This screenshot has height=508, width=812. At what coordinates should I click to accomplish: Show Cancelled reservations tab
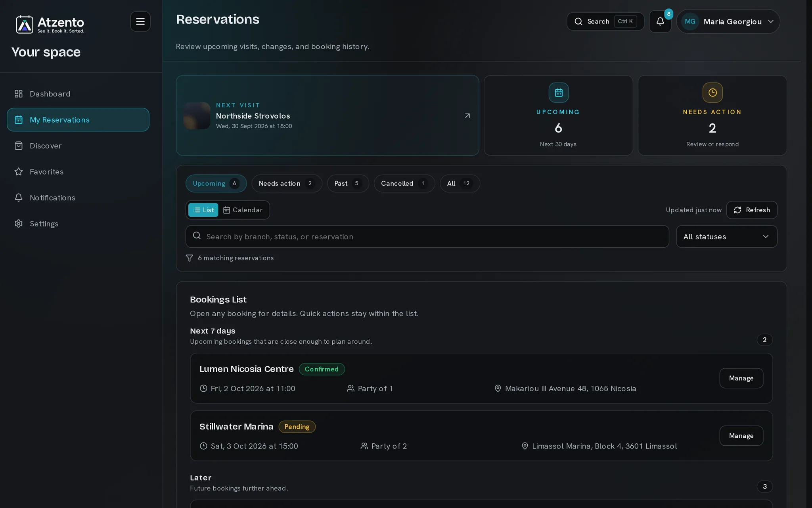tap(404, 183)
